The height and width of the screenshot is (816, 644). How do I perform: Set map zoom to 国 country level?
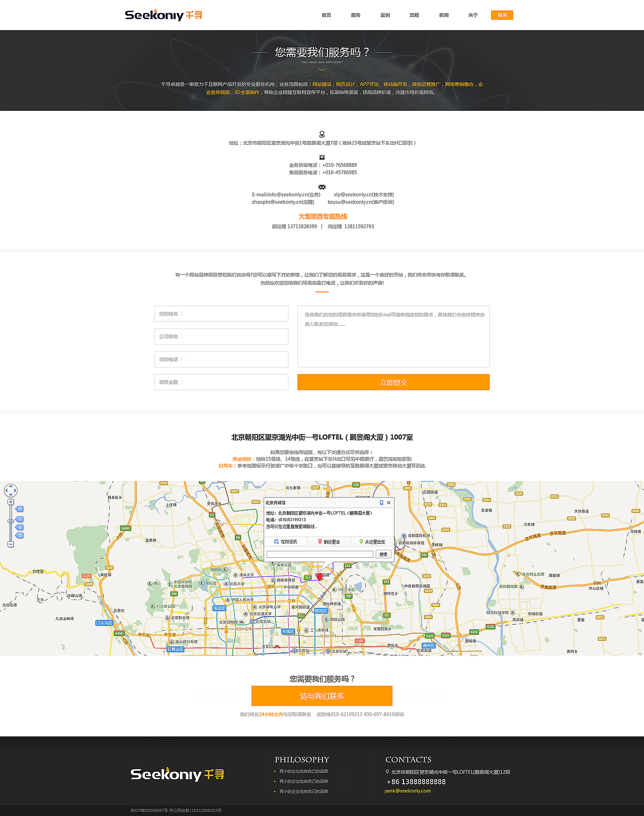pos(20,535)
